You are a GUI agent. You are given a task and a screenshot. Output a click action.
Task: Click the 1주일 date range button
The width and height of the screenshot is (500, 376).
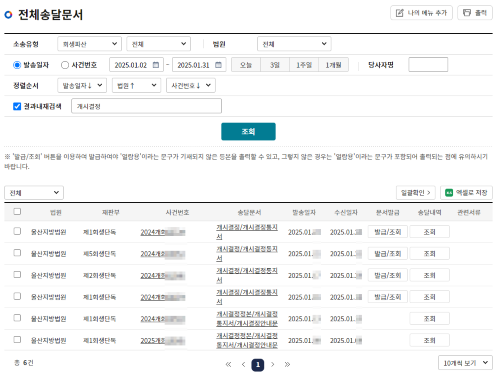tap(304, 65)
